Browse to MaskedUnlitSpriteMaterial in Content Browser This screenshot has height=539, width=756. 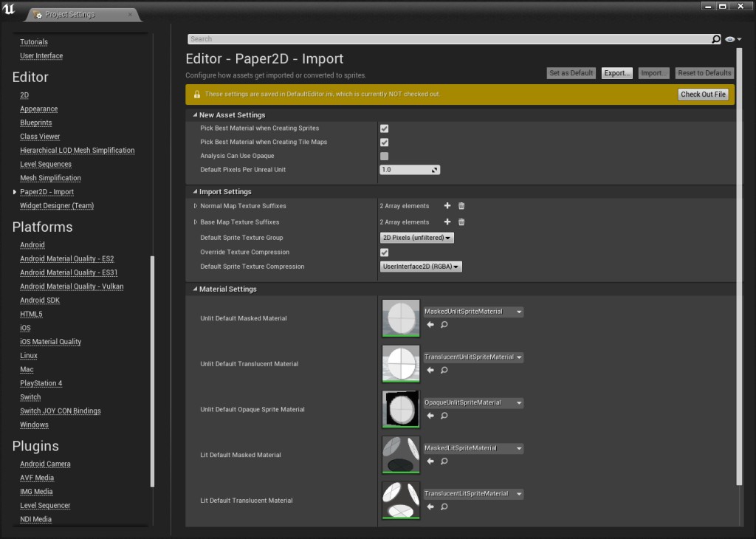(444, 324)
